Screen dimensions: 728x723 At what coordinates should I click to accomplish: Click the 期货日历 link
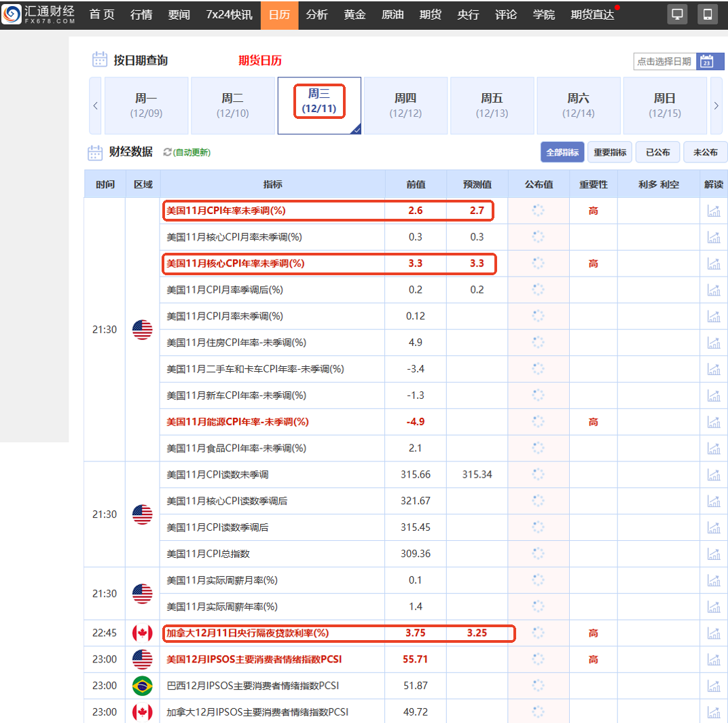tap(259, 60)
